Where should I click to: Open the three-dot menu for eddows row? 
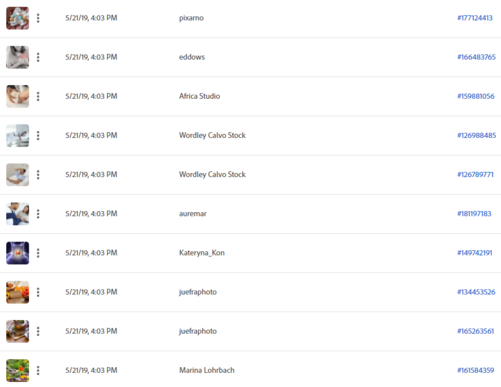pyautogui.click(x=38, y=57)
